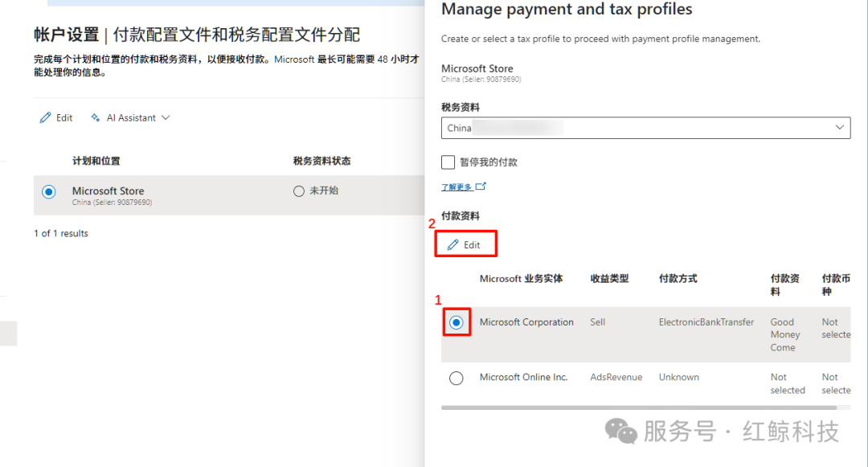868x467 pixels.
Task: Click the external link icon next to 了解更多
Action: tap(481, 186)
